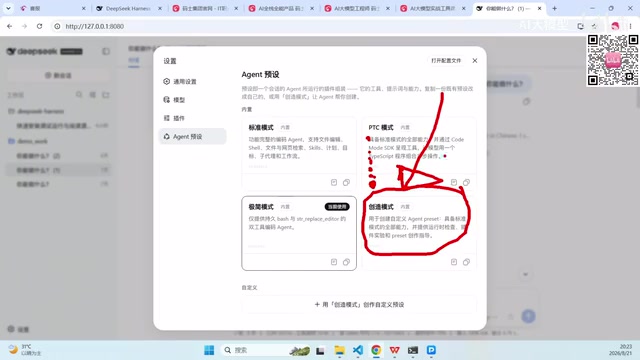Open the Windows Start menu
Screen dimensions: 640x360
209,350
